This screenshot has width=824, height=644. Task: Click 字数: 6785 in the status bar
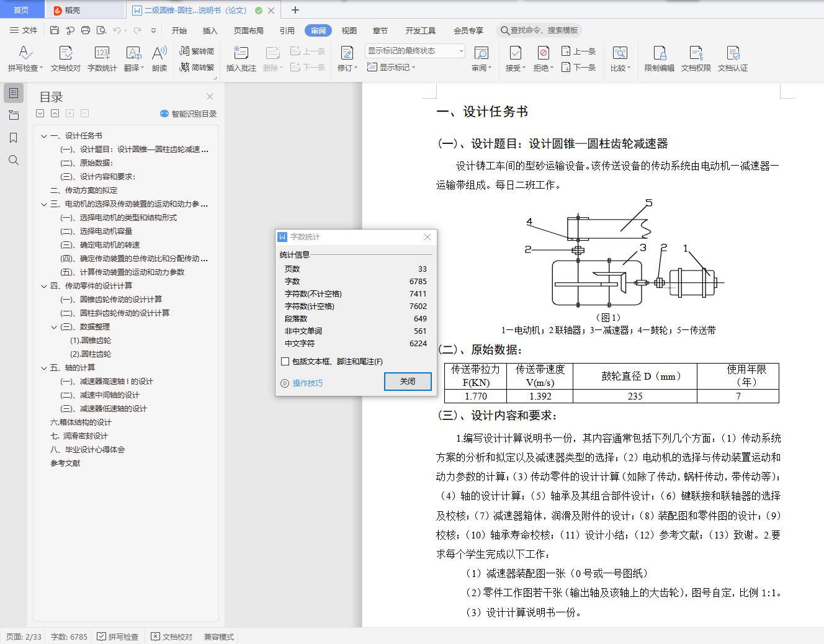tap(69, 637)
